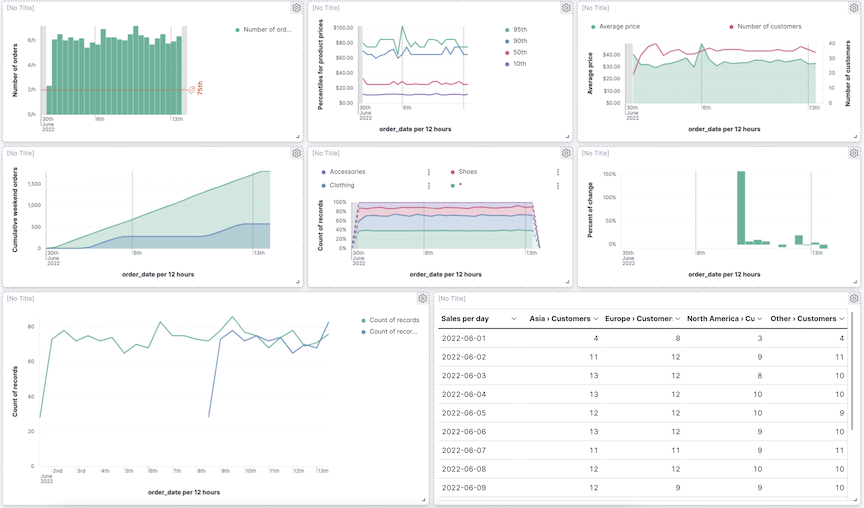Hide the Clothing series via its legend
The width and height of the screenshot is (864, 508).
tap(342, 185)
